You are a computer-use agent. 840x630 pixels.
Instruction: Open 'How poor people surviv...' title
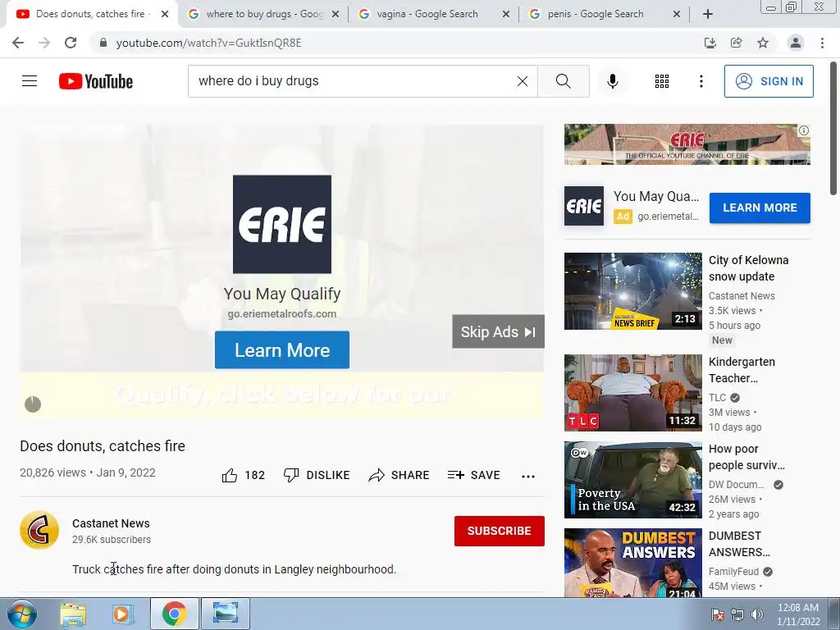click(746, 457)
